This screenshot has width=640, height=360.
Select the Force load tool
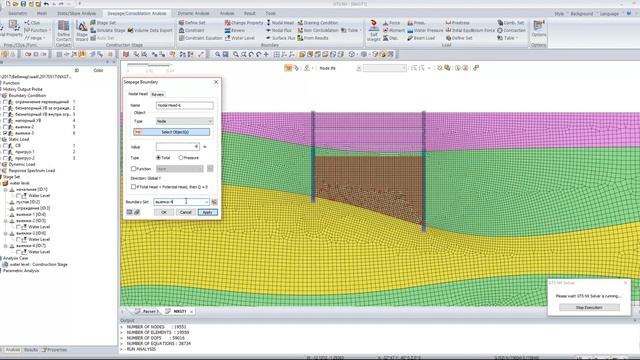click(x=391, y=23)
